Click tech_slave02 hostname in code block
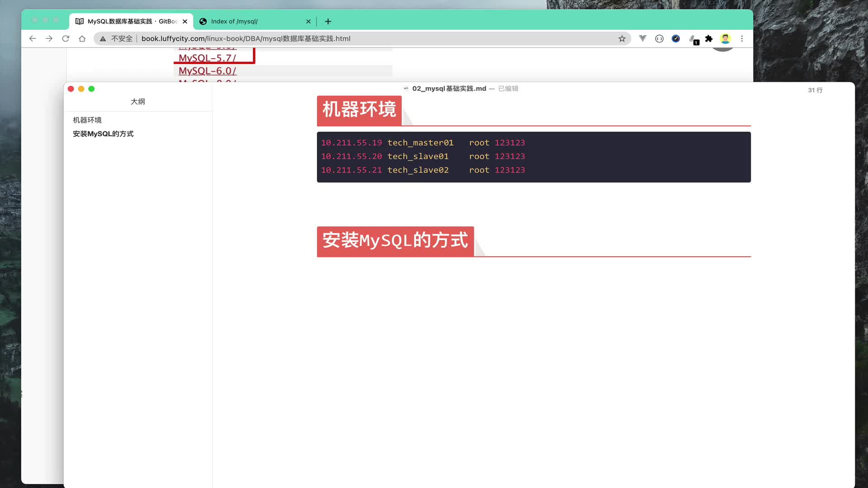 click(x=418, y=170)
